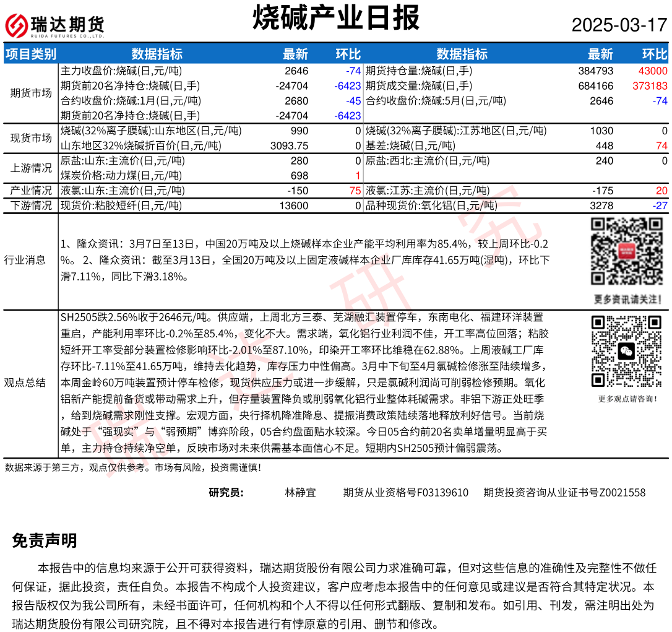Click the value 280
This screenshot has height=632, width=672.
click(x=299, y=161)
